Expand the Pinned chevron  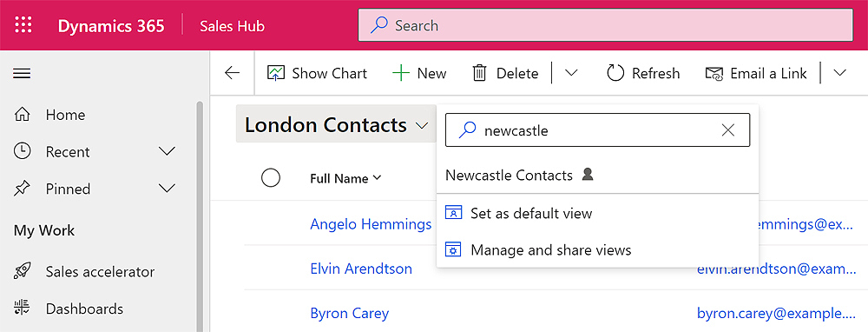[x=167, y=189]
